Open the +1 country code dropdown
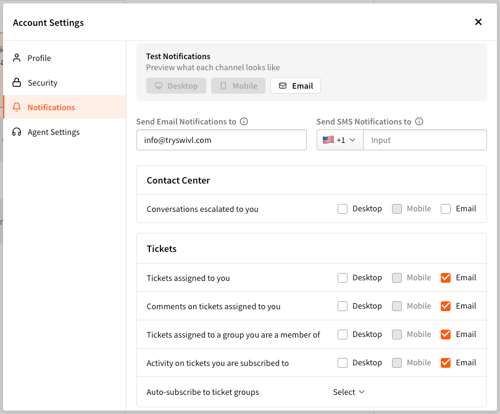500x414 pixels. [340, 140]
